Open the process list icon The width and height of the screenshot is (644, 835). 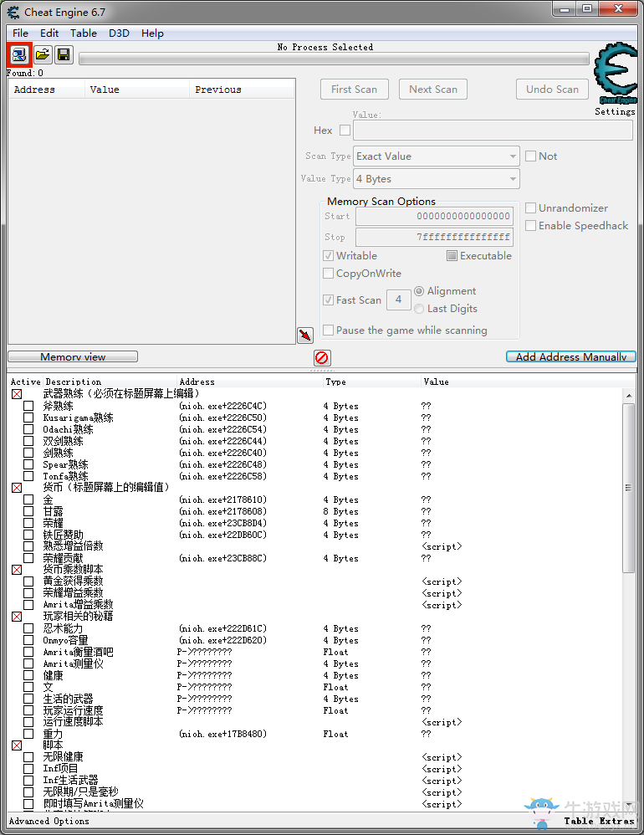pos(19,55)
